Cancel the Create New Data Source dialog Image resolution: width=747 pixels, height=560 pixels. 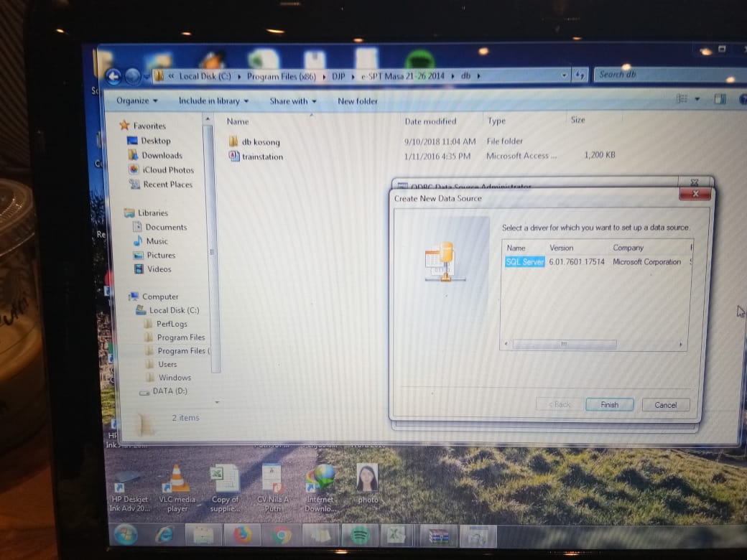coord(665,404)
